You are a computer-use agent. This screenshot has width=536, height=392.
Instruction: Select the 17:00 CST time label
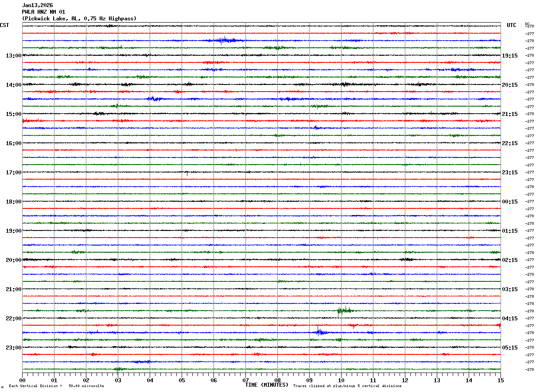click(x=14, y=173)
